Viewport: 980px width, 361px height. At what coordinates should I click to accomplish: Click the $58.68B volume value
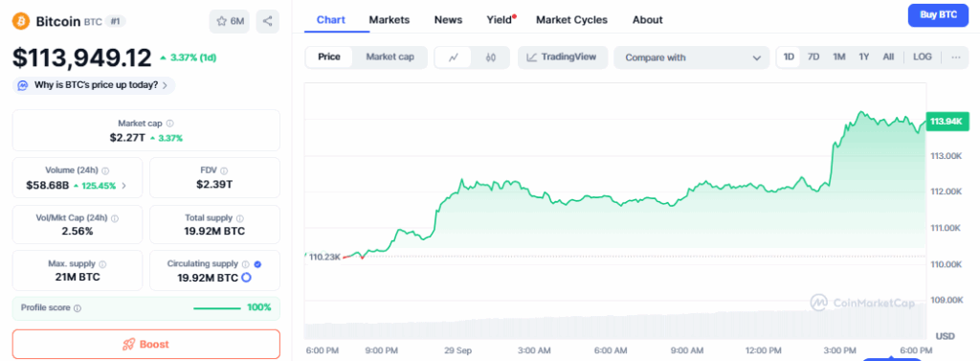tap(48, 185)
